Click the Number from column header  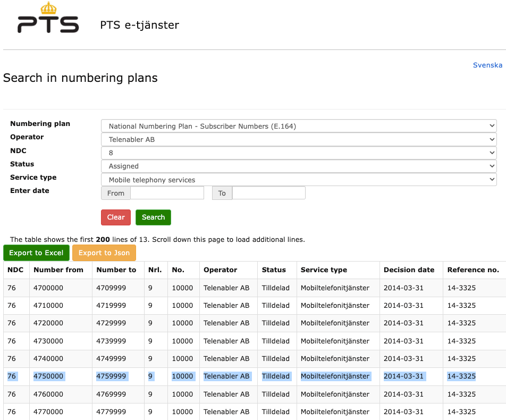coord(58,270)
